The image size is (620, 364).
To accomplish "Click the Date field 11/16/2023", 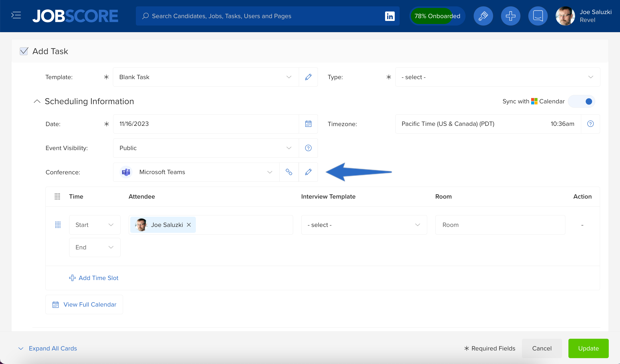I will click(x=206, y=124).
